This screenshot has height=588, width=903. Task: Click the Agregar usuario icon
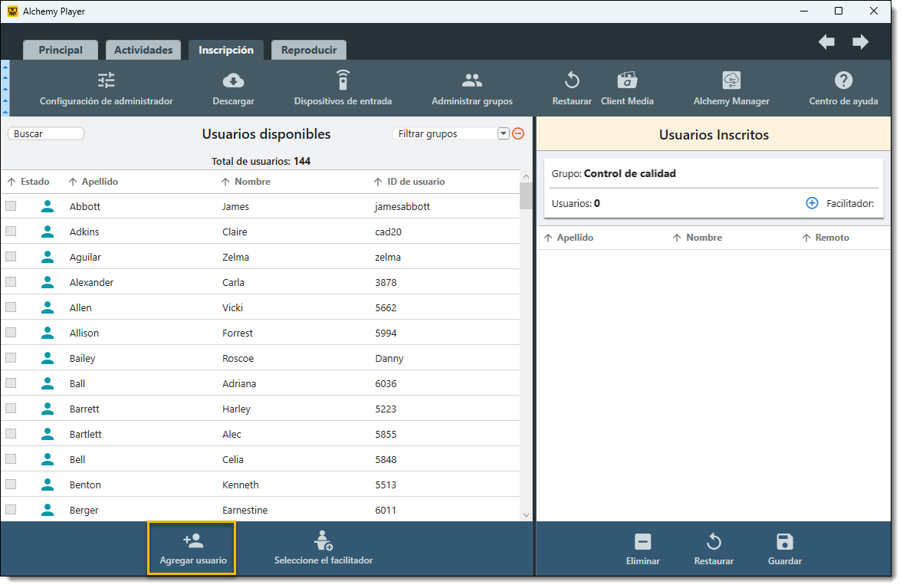[x=193, y=541]
